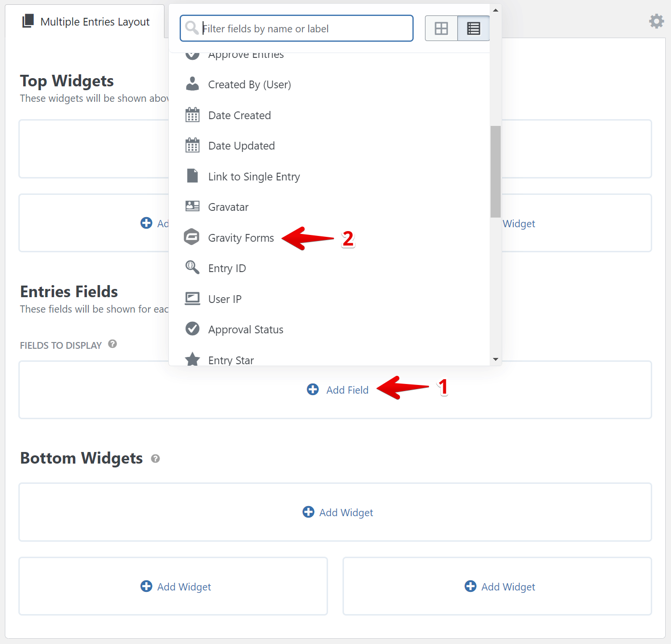
Task: Open the Multiple Entries Layout tab
Action: pyautogui.click(x=85, y=21)
